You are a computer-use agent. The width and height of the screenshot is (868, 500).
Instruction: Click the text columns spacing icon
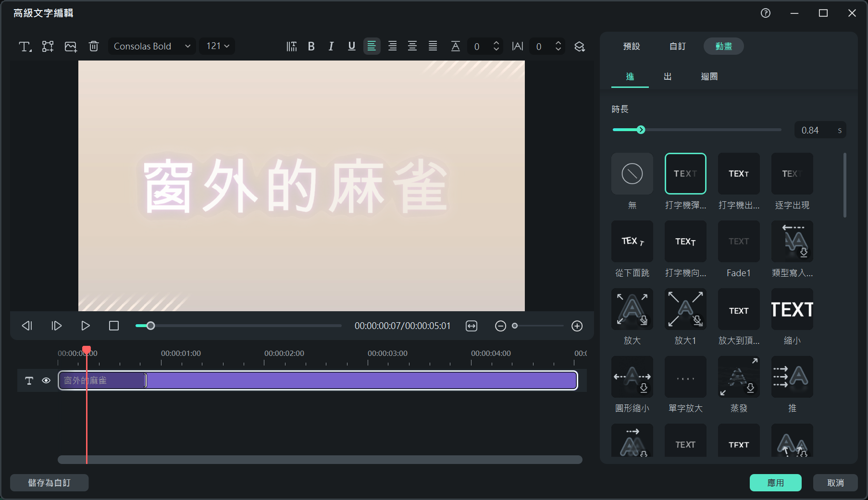291,46
